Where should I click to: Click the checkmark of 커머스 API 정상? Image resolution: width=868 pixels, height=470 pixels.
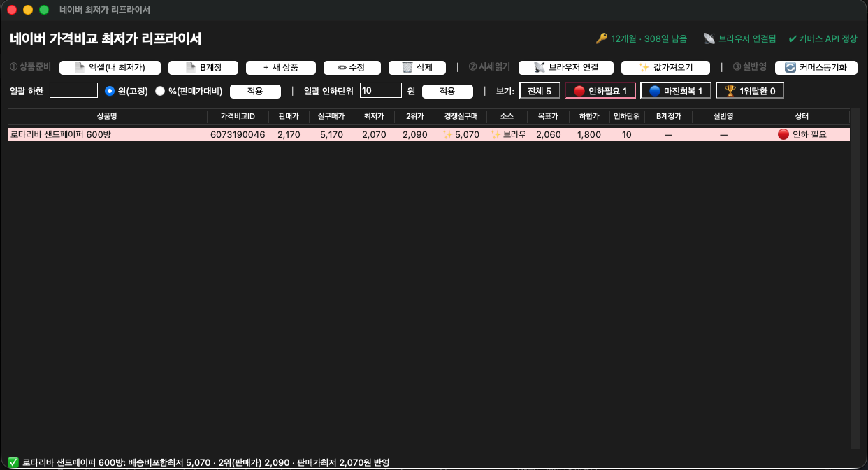coord(793,38)
